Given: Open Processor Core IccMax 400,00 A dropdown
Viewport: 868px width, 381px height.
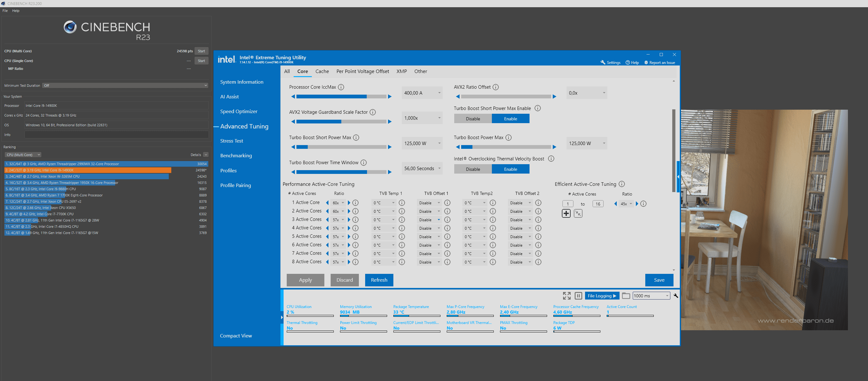Looking at the screenshot, I should point(422,93).
